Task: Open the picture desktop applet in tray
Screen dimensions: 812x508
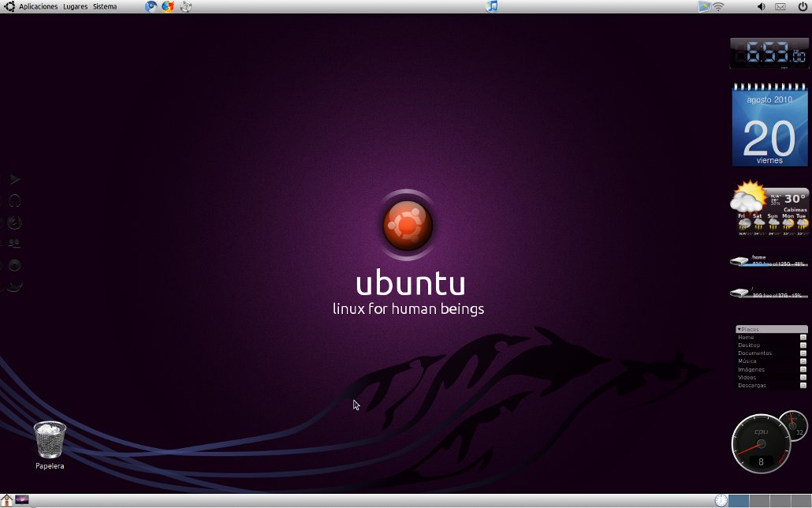Action: (704, 6)
